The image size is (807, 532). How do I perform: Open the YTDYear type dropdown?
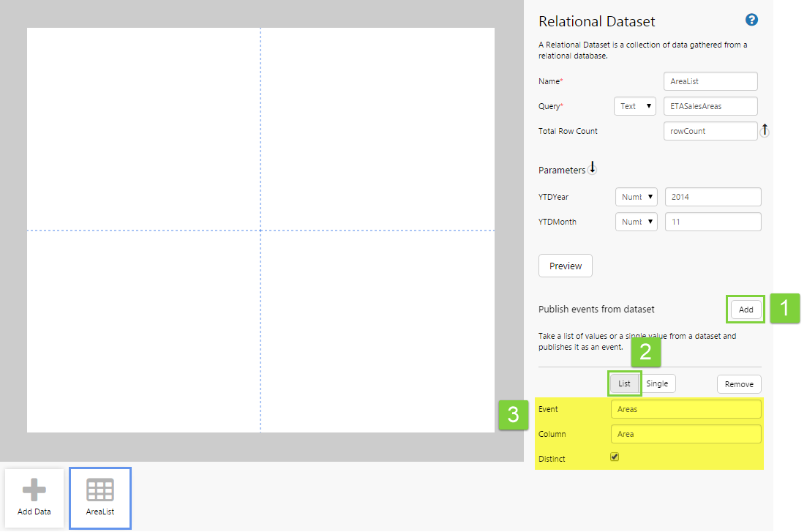click(x=637, y=197)
